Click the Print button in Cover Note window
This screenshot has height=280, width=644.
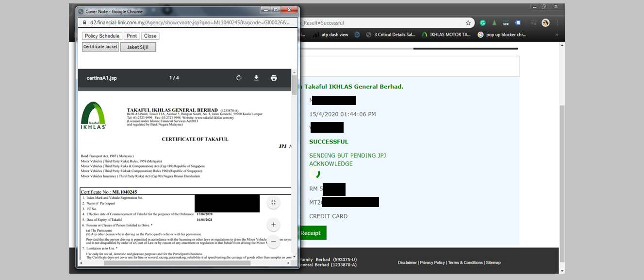(132, 36)
